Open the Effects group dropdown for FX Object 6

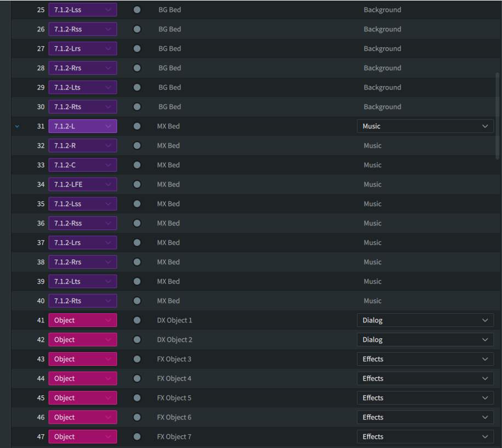pyautogui.click(x=425, y=417)
